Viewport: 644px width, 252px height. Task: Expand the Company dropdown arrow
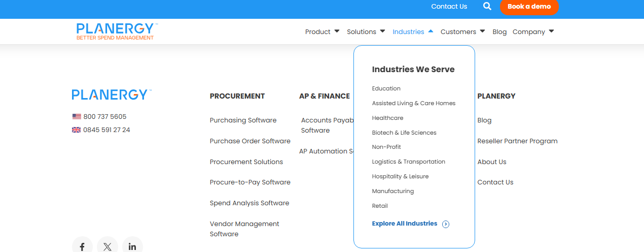[x=551, y=31]
